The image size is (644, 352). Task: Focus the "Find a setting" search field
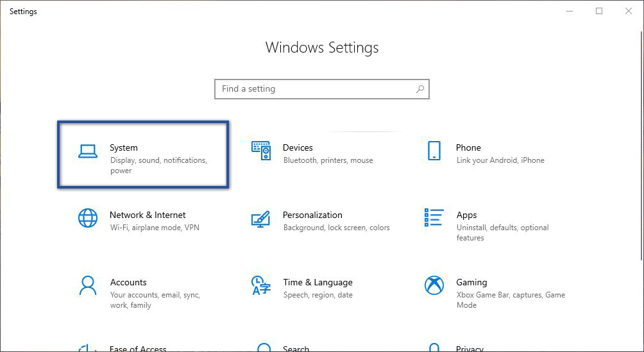pyautogui.click(x=314, y=89)
